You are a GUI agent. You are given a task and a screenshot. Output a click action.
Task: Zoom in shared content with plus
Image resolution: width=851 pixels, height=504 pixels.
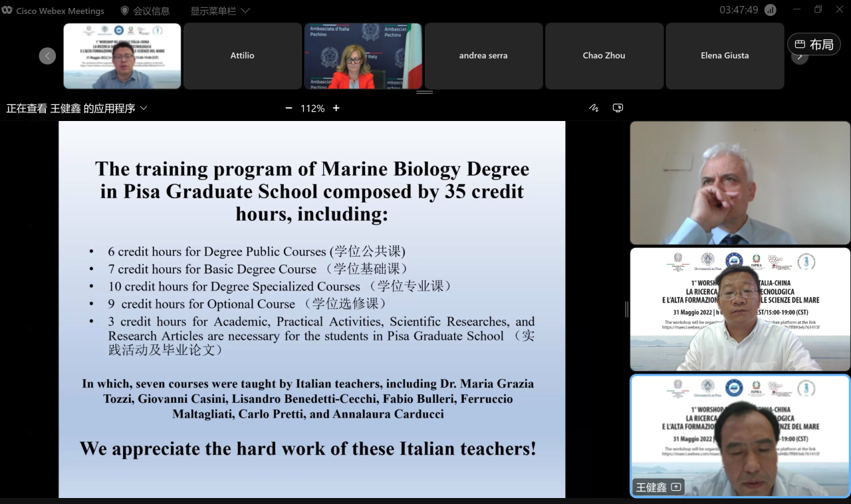[336, 108]
